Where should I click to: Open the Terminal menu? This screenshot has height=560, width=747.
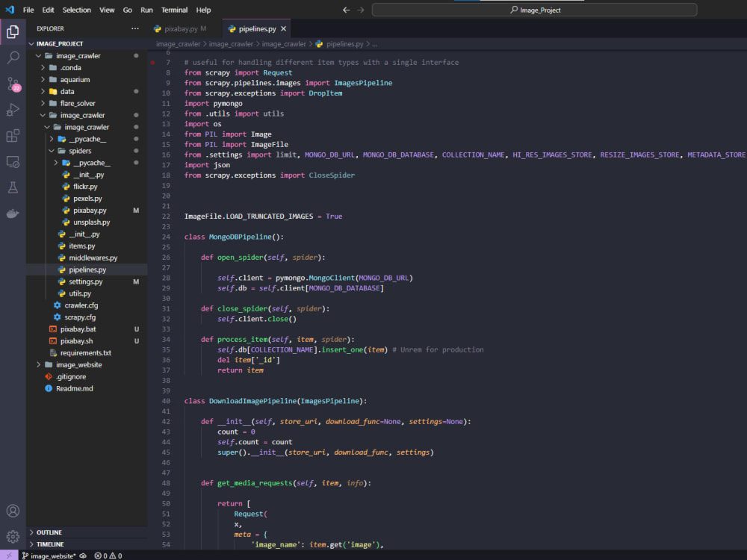174,10
